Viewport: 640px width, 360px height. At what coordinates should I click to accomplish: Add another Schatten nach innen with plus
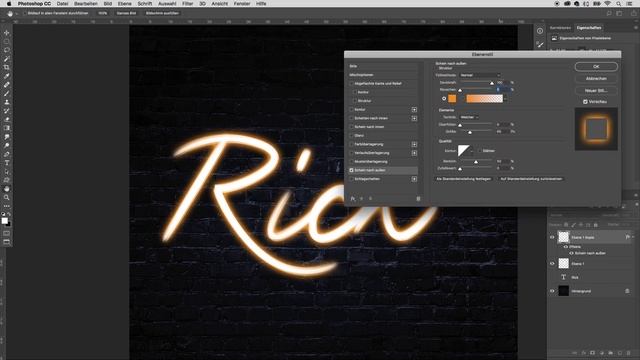coord(414,118)
